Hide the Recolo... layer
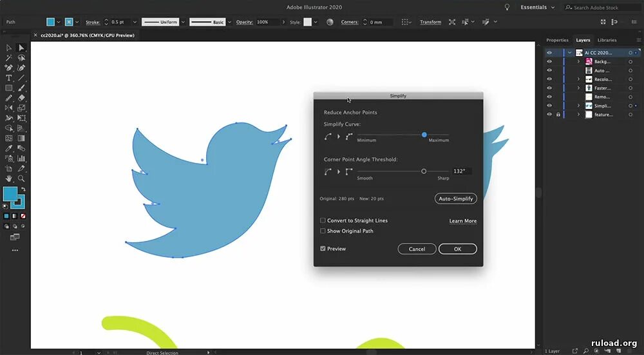 [x=549, y=79]
